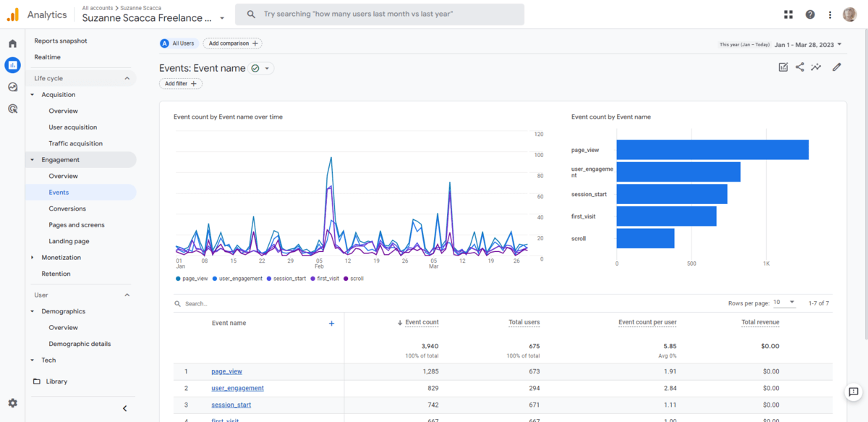Select the Home icon in the left rail
Viewport: 868px width, 422px height.
click(12, 42)
